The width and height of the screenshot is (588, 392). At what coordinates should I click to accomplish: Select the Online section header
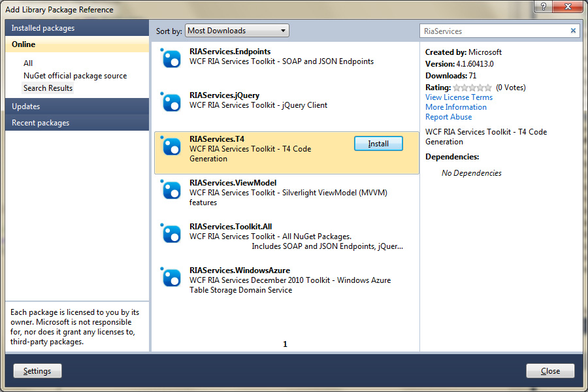[77, 44]
